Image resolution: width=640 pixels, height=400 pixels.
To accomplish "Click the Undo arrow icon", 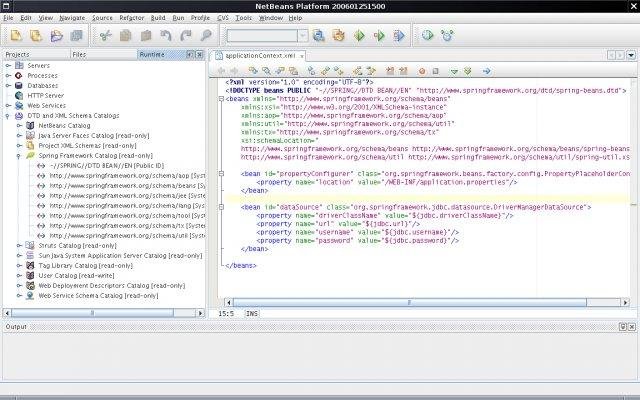I will 165,36.
